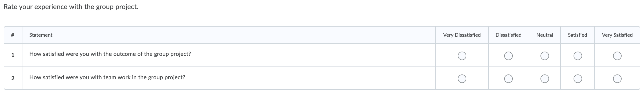Click the Neutral column header

coord(544,35)
